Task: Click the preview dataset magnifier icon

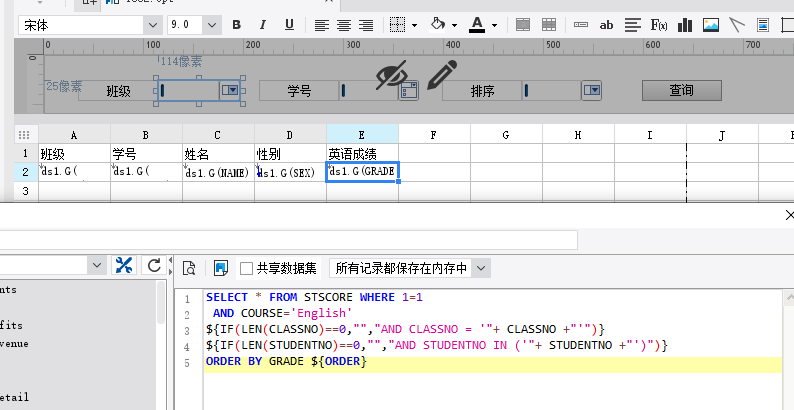Action: 188,267
